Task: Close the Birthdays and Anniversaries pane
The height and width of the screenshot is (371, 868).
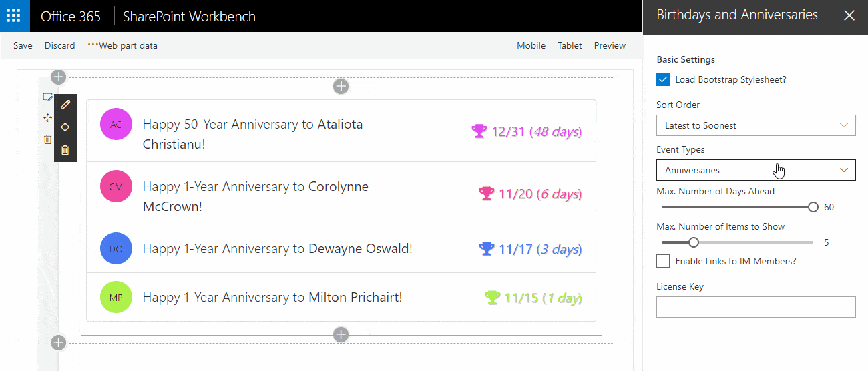Action: [849, 15]
